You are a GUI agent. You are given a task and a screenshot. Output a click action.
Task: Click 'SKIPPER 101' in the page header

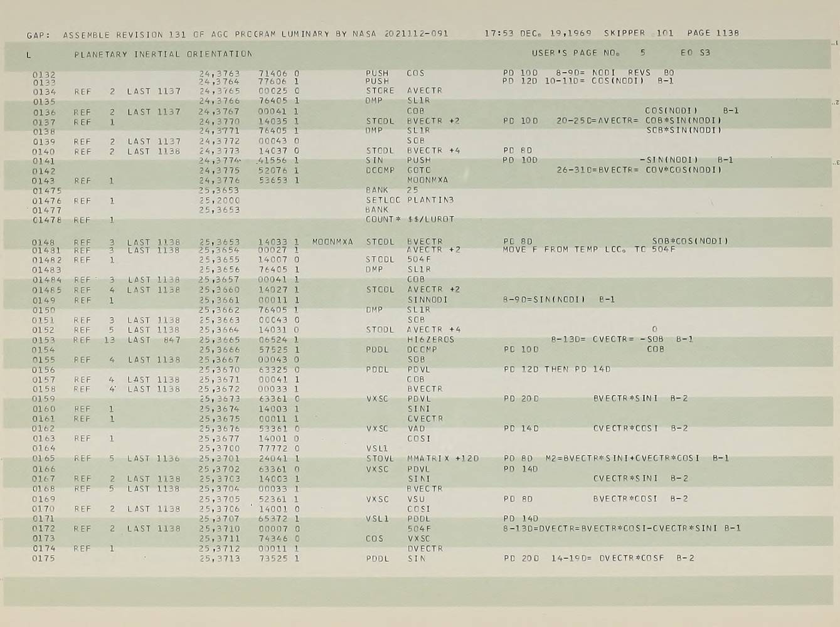639,33
